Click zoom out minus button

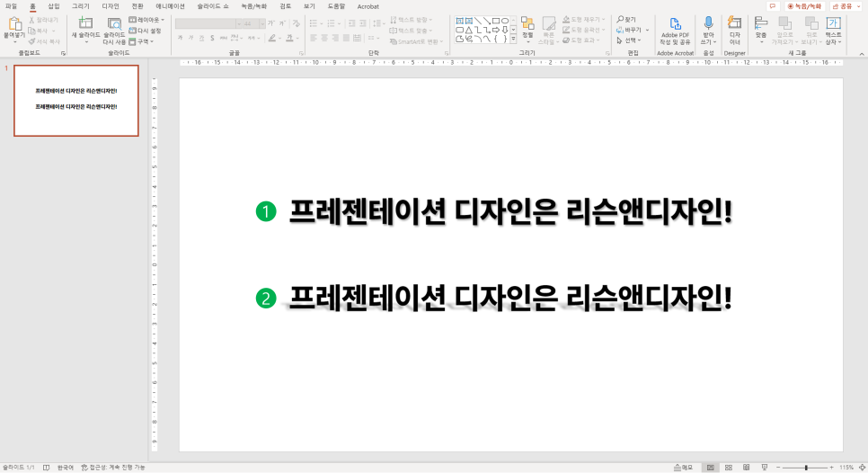click(778, 468)
